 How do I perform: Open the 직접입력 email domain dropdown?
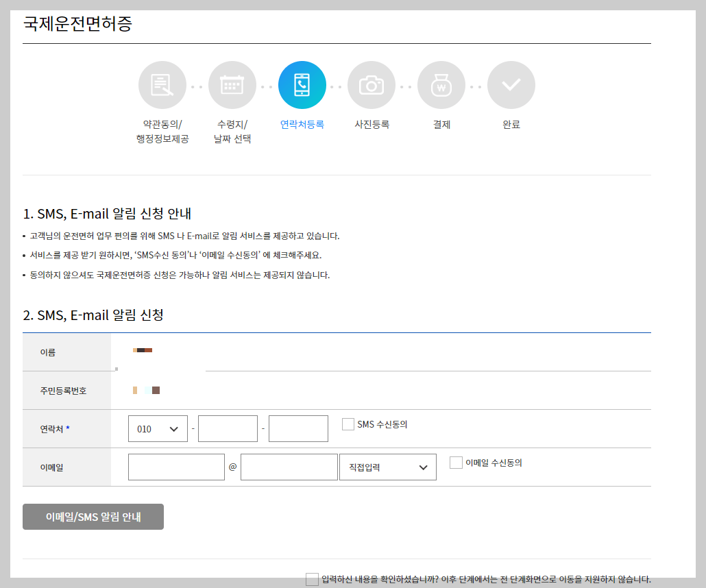(x=387, y=467)
